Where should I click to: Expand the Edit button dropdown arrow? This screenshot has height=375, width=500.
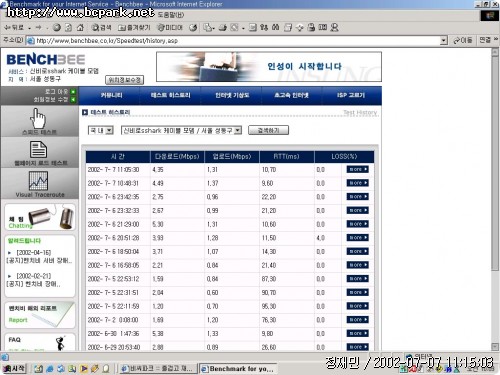(x=243, y=28)
